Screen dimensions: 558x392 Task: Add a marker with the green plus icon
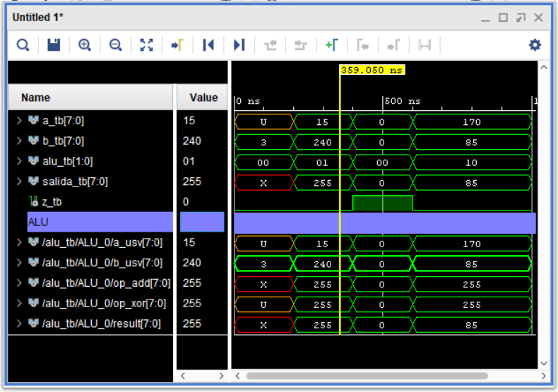point(331,45)
